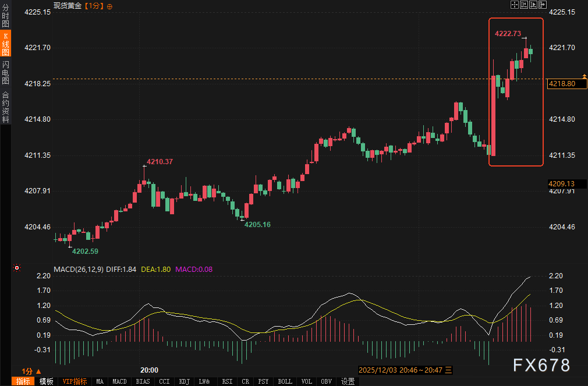Viewport: 588px width, 386px height.
Task: Click the orange circled-plus icon beside 现货黄金 title
Action: (110, 6)
